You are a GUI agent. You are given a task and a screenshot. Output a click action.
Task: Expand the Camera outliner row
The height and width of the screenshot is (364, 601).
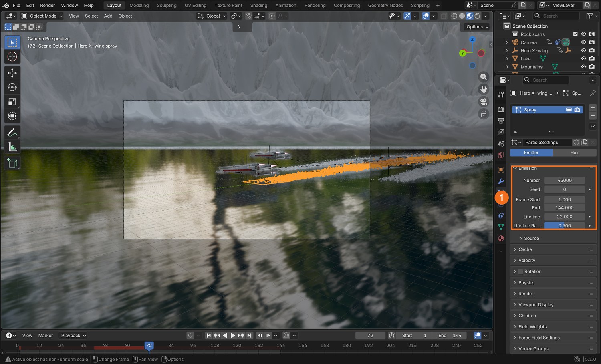[507, 42]
